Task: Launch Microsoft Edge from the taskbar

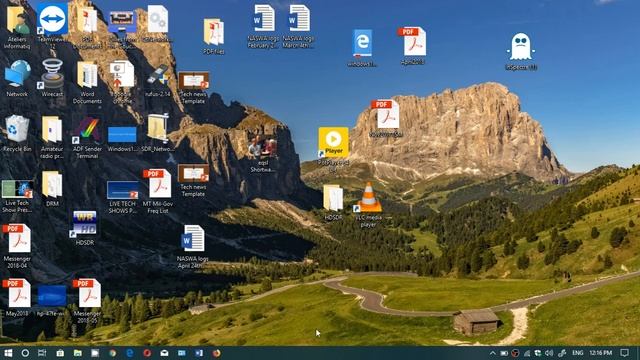Action: click(x=130, y=353)
